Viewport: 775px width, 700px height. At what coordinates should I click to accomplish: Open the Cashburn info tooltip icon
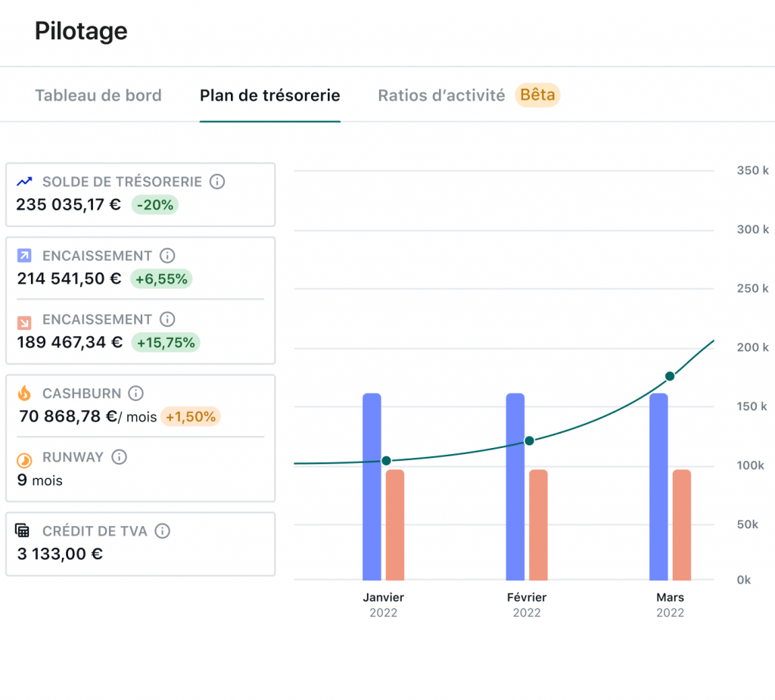tap(135, 394)
